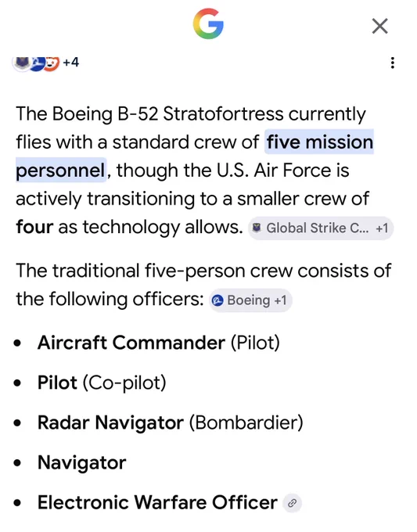Image resolution: width=417 pixels, height=532 pixels.
Task: Click the Google logo at the top
Action: click(208, 23)
